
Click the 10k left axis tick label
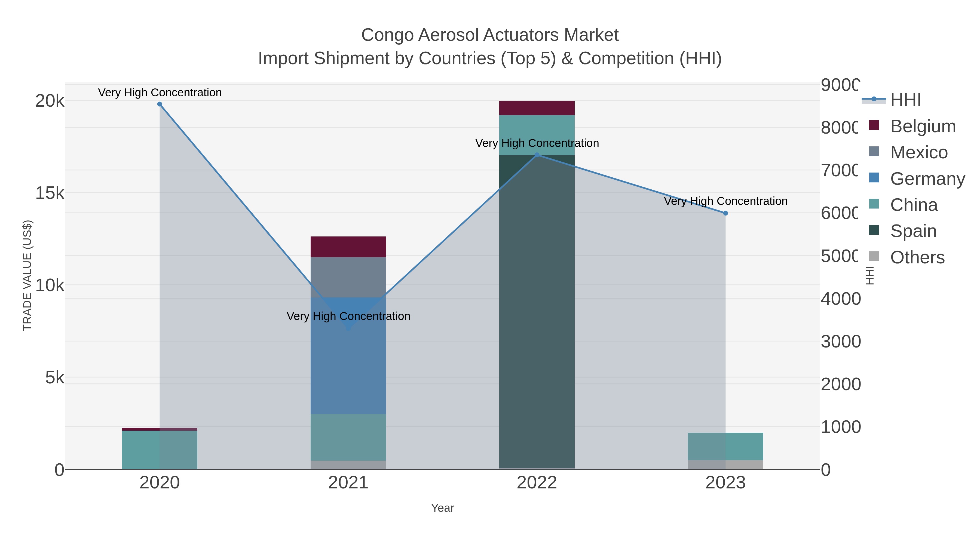tap(50, 285)
